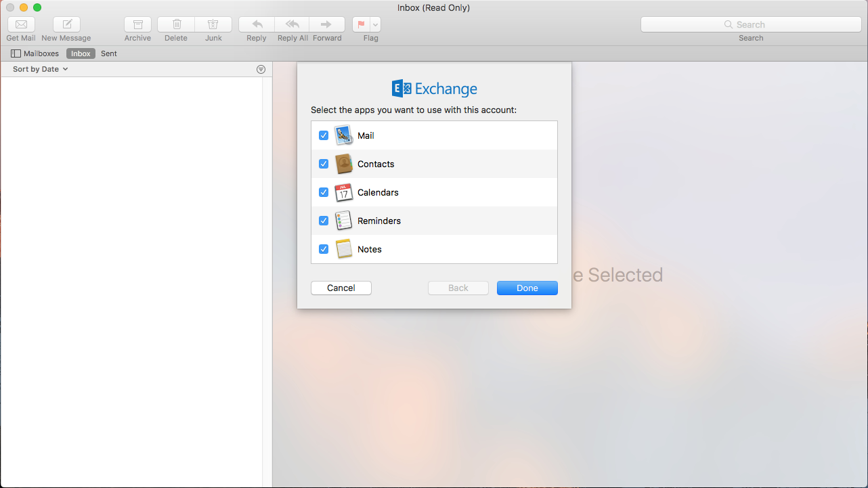Click the Exchange logo

tap(435, 89)
